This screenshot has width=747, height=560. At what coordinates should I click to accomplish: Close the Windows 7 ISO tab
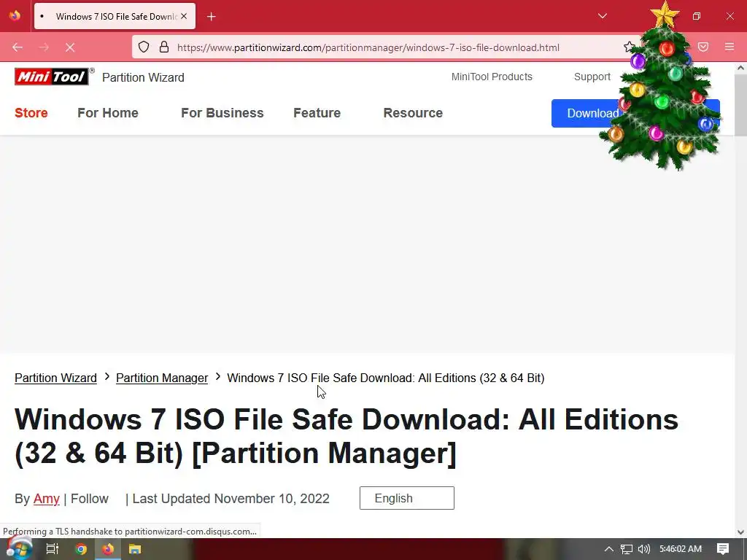click(184, 16)
